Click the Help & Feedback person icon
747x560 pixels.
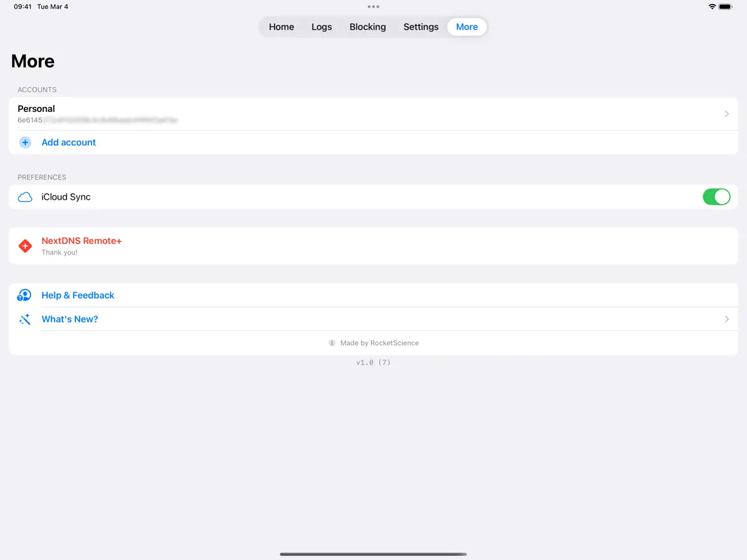tap(24, 296)
